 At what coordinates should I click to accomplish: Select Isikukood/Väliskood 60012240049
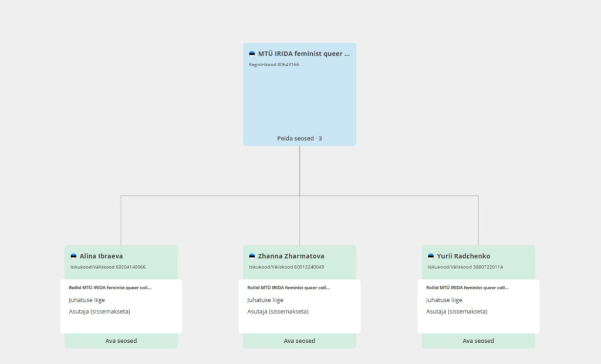click(286, 267)
